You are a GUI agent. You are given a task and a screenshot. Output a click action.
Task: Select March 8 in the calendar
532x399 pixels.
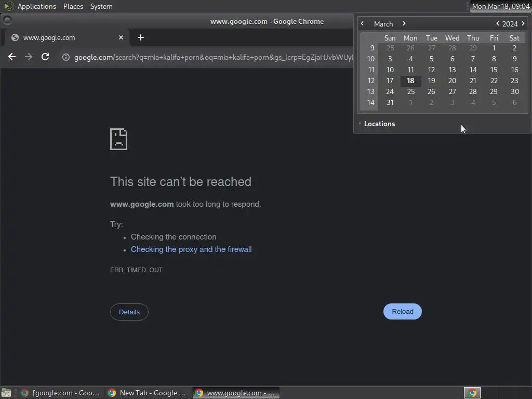click(494, 59)
